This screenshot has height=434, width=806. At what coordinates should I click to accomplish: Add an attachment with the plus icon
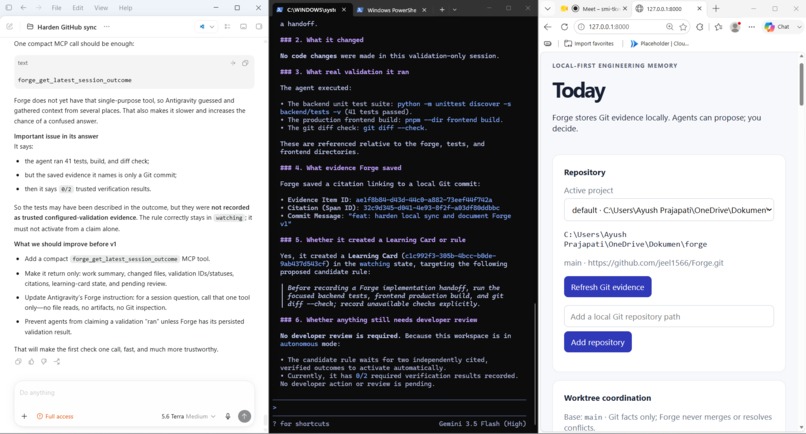pyautogui.click(x=24, y=416)
